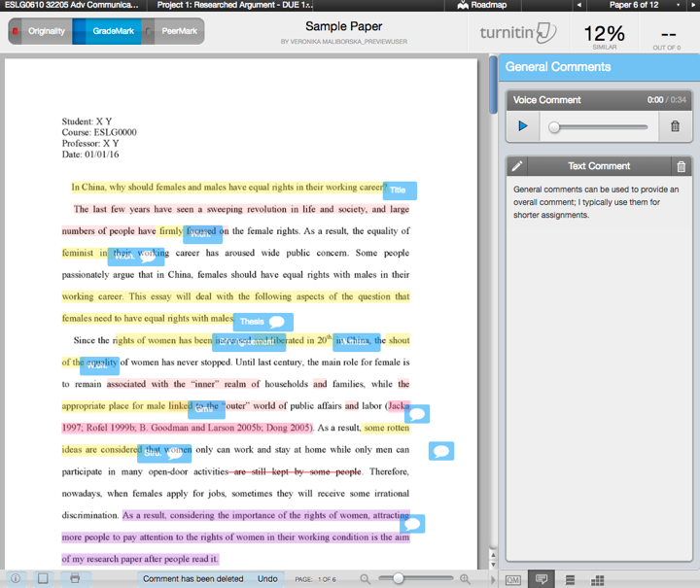
Task: Click the scrollbar down arrow
Action: click(x=493, y=565)
